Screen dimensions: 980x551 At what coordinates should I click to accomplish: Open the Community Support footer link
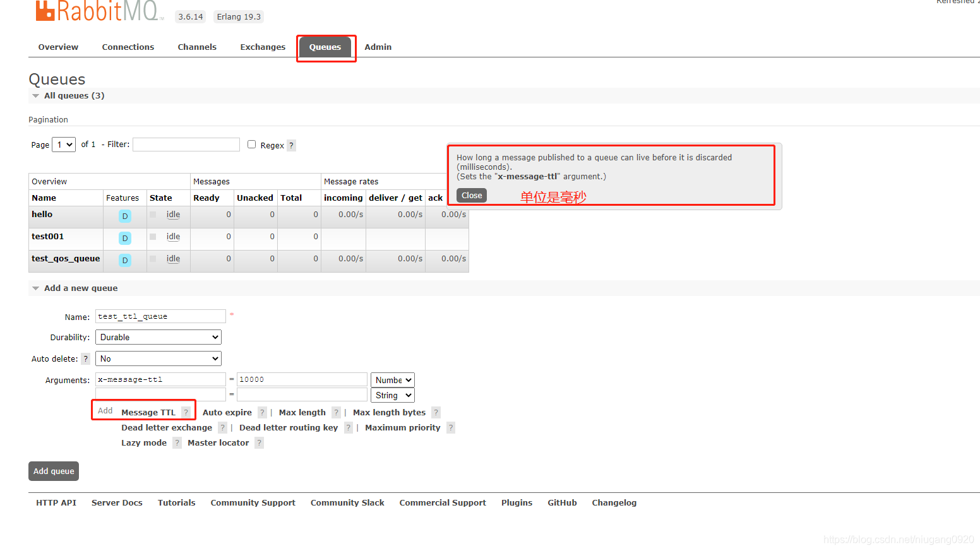coord(253,503)
